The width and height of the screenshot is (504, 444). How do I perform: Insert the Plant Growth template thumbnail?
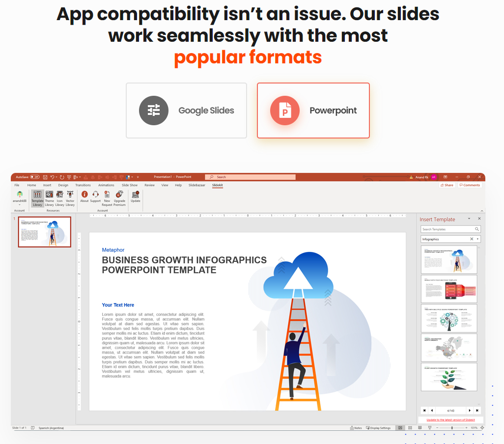pos(449,377)
